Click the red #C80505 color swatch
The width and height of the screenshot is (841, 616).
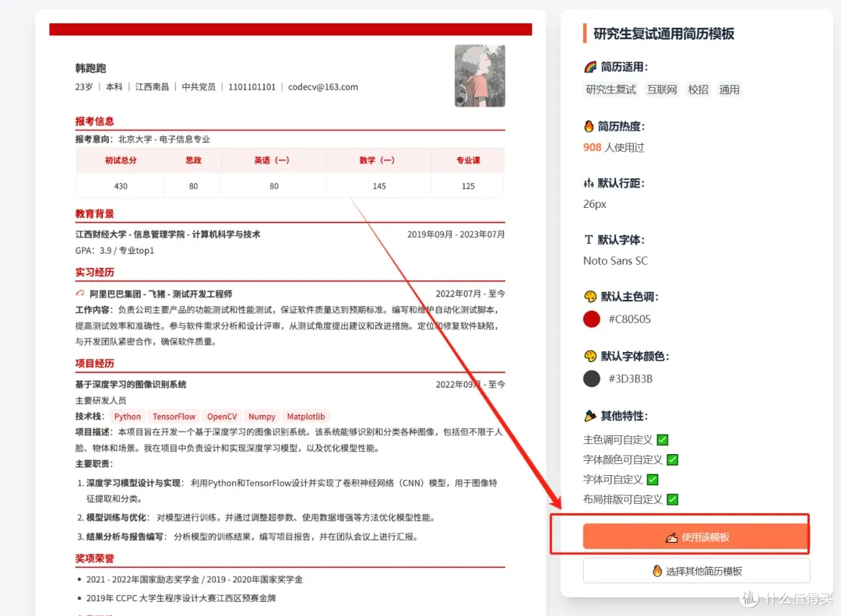tap(592, 319)
